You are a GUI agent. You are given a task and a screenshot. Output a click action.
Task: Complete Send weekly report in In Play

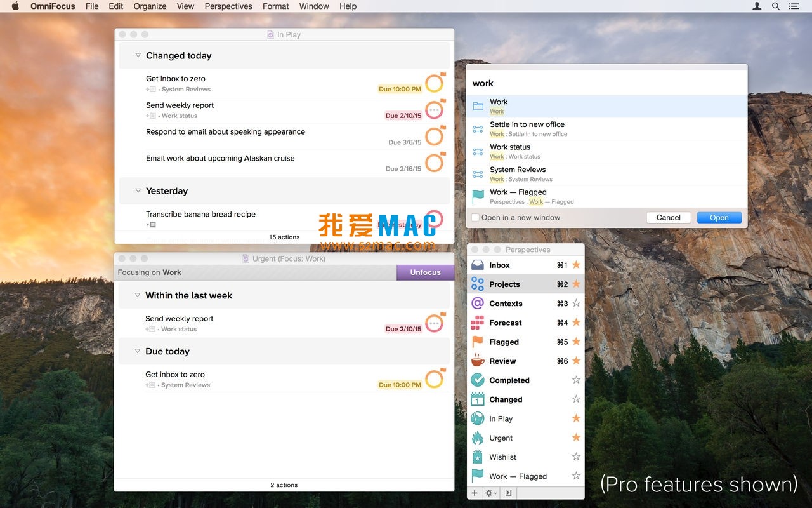435,110
